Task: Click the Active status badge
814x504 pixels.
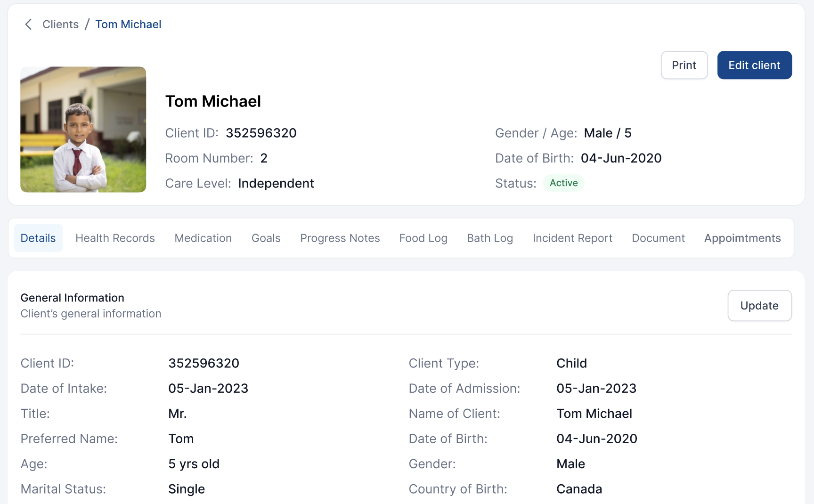Action: pyautogui.click(x=563, y=183)
